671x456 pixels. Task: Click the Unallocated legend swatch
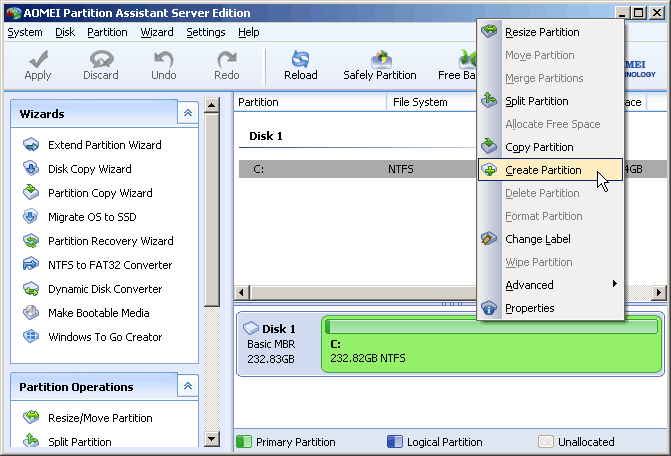pyautogui.click(x=546, y=441)
